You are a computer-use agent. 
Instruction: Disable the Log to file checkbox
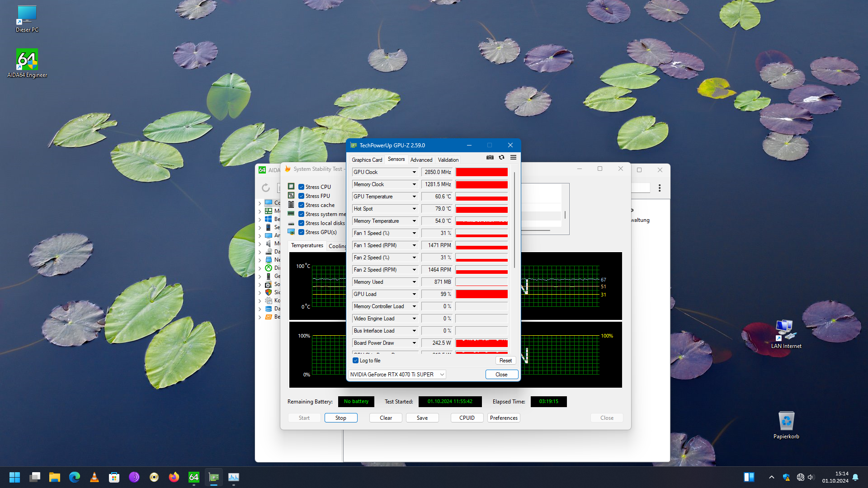356,361
